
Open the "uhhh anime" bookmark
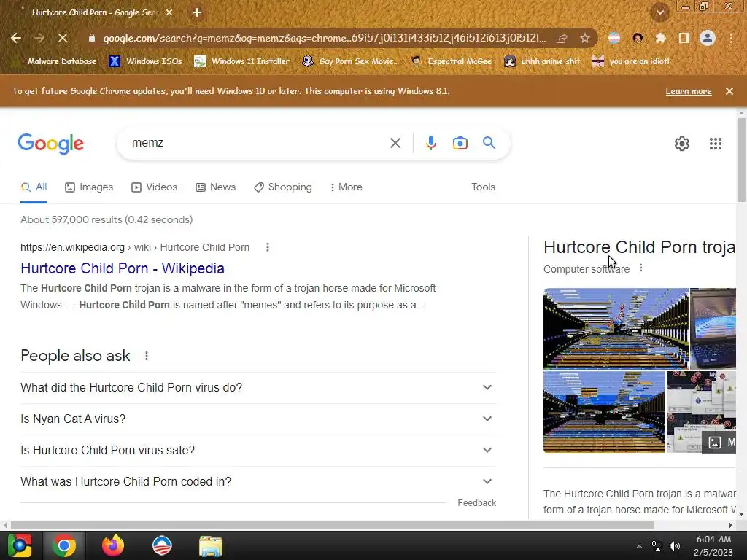(x=542, y=61)
